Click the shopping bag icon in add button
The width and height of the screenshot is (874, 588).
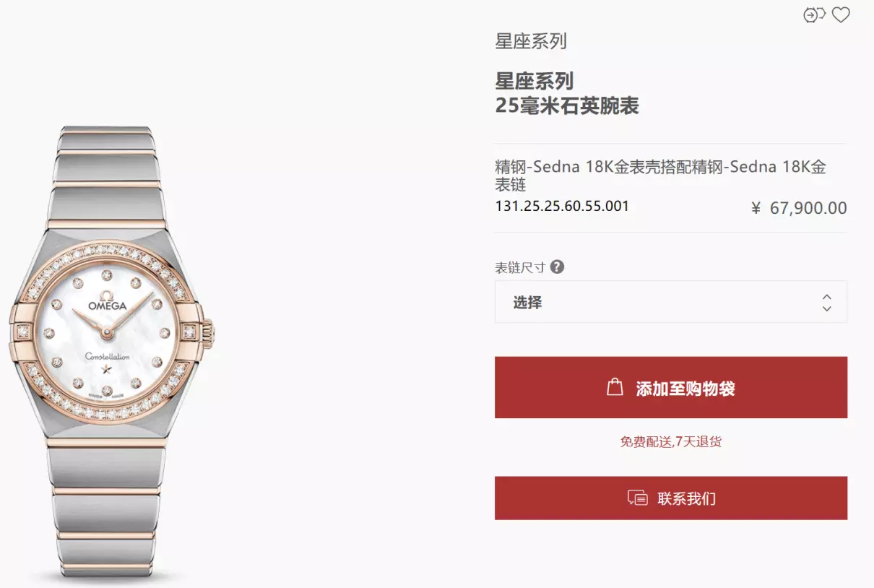(615, 387)
